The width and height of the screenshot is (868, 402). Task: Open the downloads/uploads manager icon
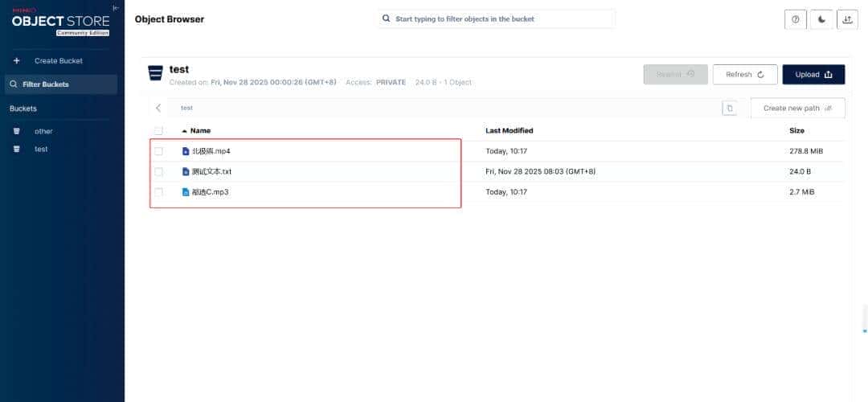[x=848, y=19]
